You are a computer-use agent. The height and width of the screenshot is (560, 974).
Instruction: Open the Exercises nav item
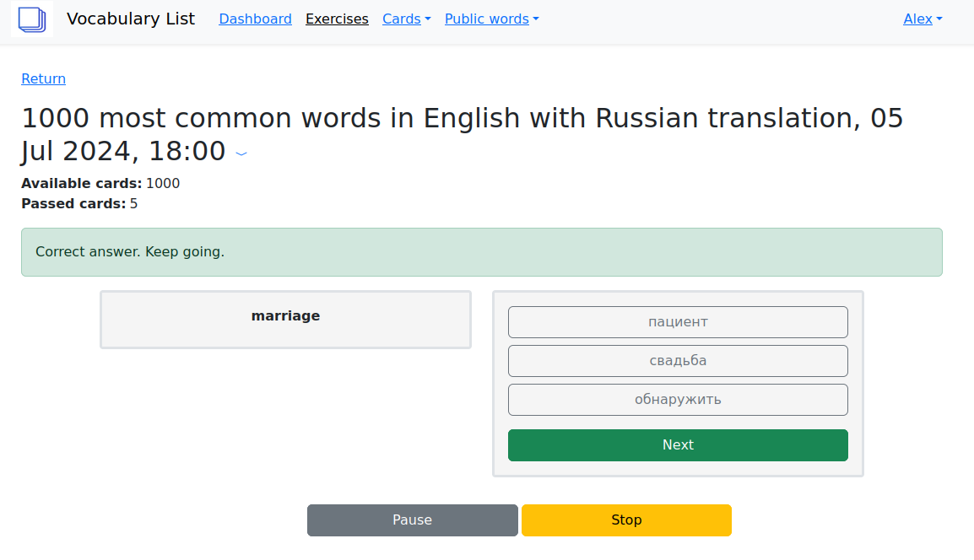337,19
